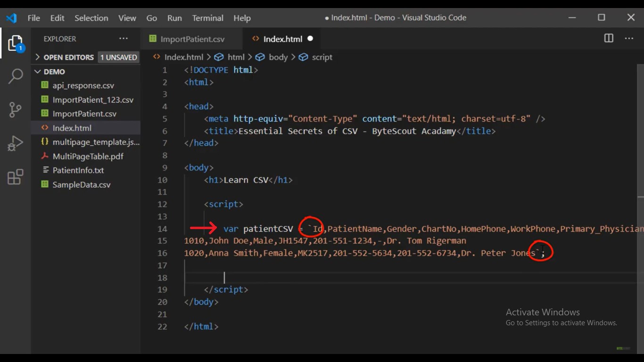
Task: Open the Terminal menu
Action: pyautogui.click(x=208, y=18)
